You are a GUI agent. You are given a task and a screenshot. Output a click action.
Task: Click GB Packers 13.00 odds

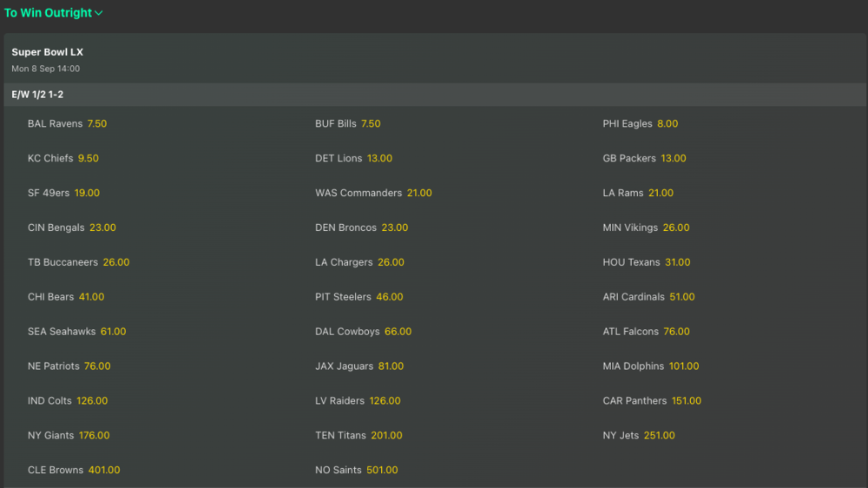coord(644,158)
